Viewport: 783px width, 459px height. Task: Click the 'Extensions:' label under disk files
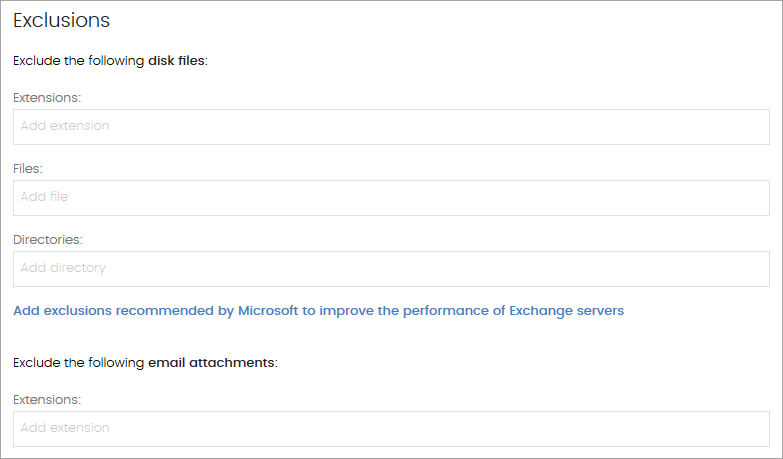coord(47,98)
